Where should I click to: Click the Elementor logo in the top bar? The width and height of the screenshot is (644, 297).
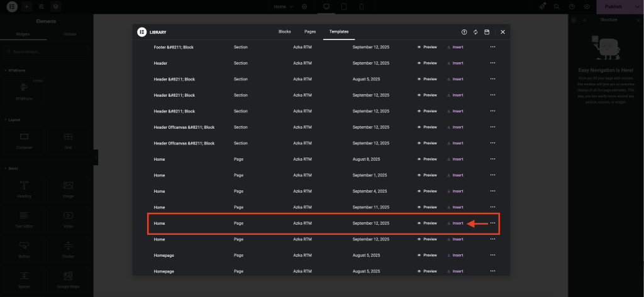point(12,6)
